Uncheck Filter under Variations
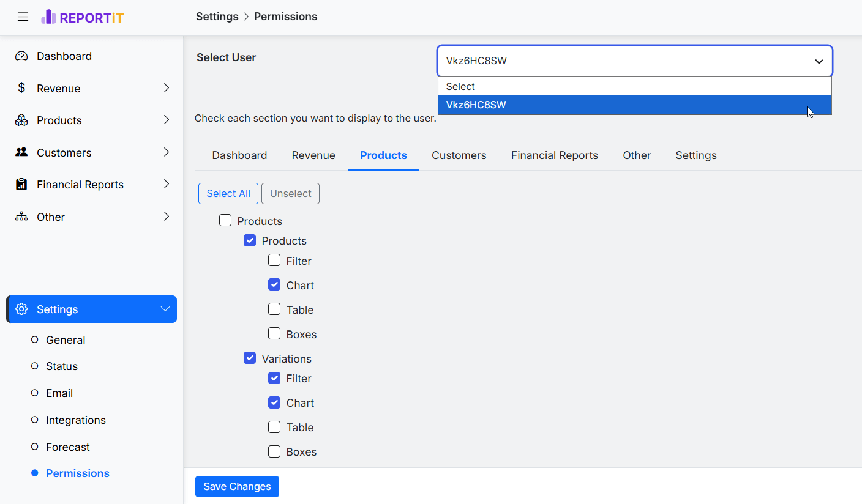The width and height of the screenshot is (862, 504). (274, 378)
